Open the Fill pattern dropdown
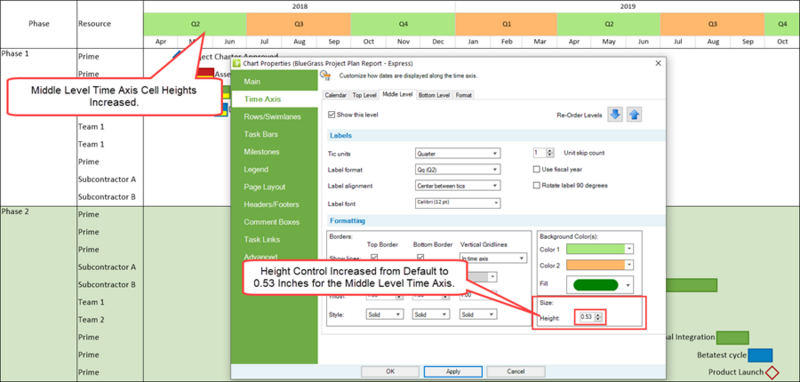The width and height of the screenshot is (800, 382). [x=599, y=285]
